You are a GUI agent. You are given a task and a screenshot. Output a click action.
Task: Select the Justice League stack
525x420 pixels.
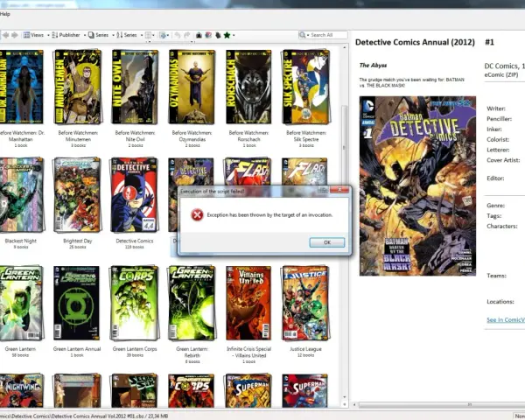point(305,303)
